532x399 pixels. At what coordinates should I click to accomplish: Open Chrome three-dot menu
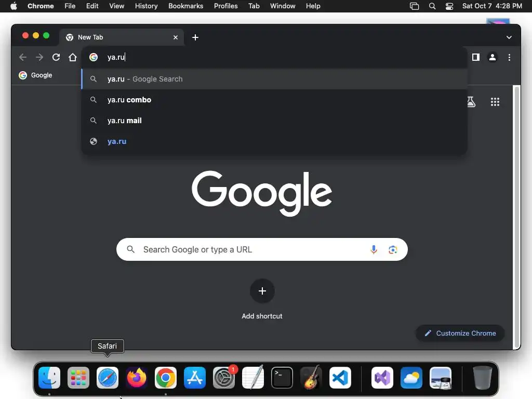click(509, 57)
